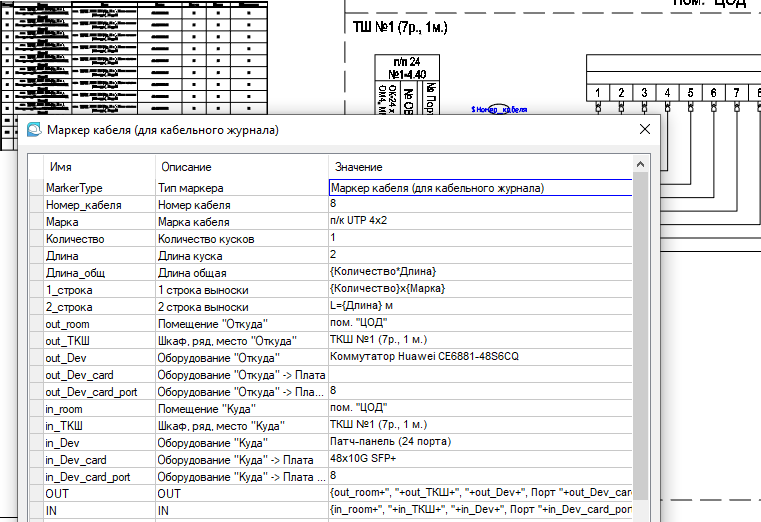761x522 pixels.
Task: Select in_room value 'пом. "ЦОД"'
Action: 480,408
